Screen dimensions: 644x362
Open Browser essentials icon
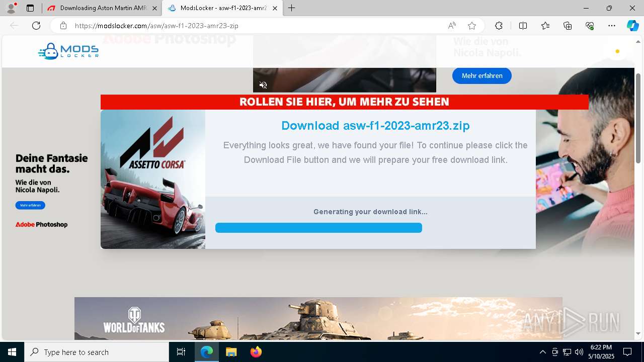tap(590, 26)
